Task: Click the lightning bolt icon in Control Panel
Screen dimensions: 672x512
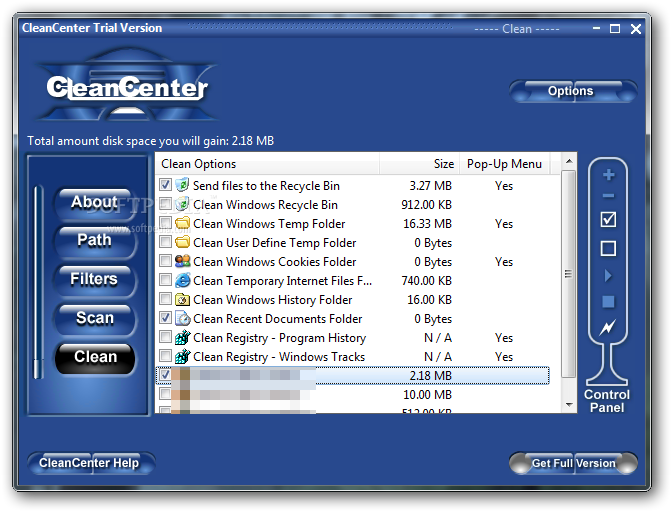Action: point(608,328)
